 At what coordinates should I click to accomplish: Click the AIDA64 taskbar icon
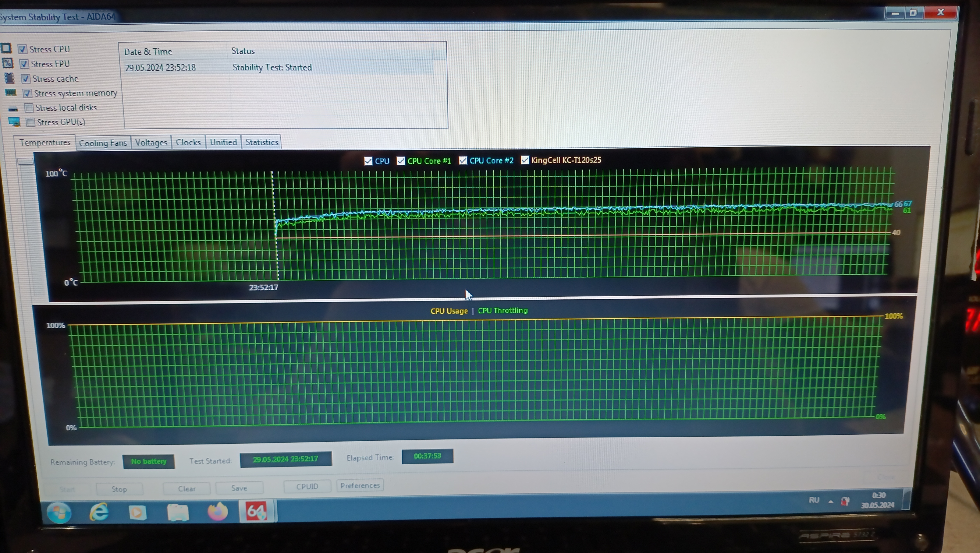coord(256,511)
